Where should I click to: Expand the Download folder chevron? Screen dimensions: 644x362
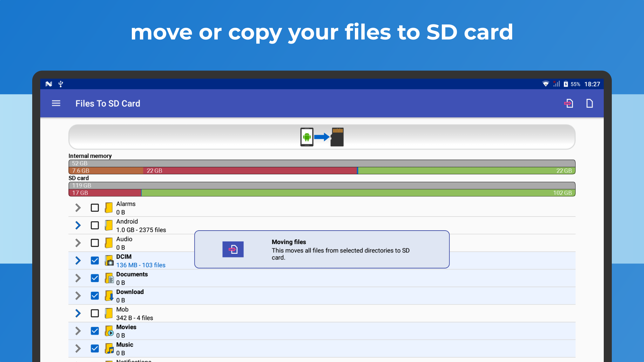(78, 296)
